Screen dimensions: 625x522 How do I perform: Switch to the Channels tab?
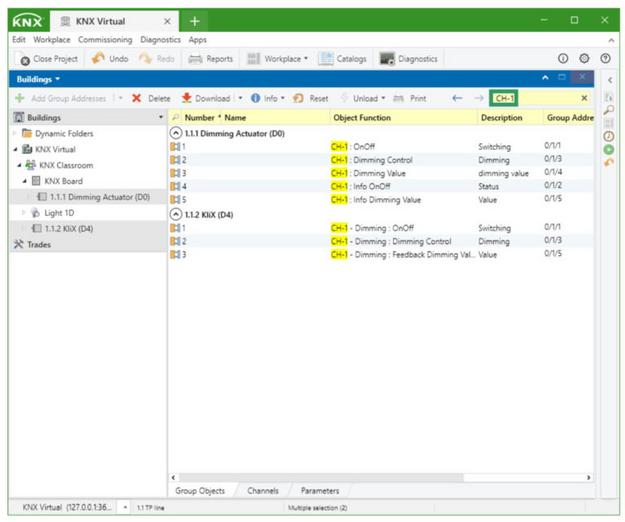[x=262, y=491]
